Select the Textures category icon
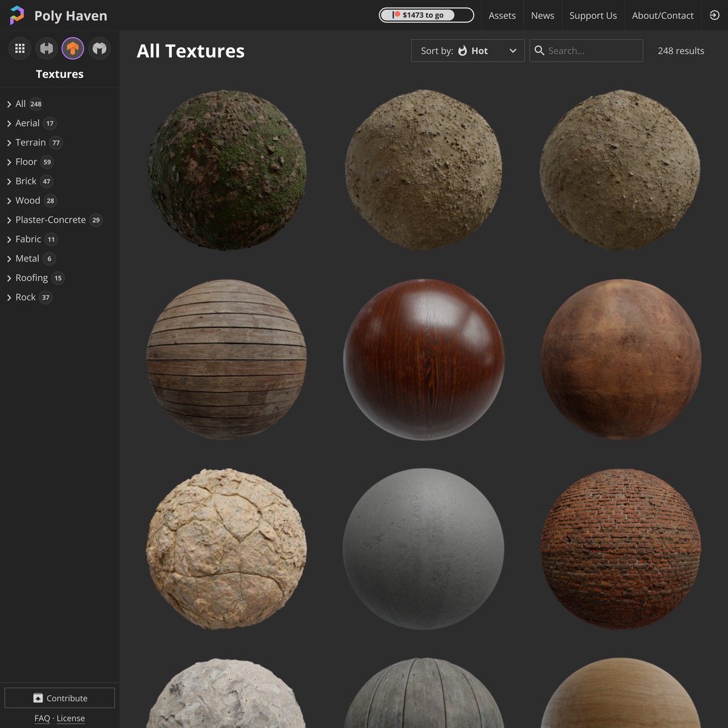 click(73, 48)
